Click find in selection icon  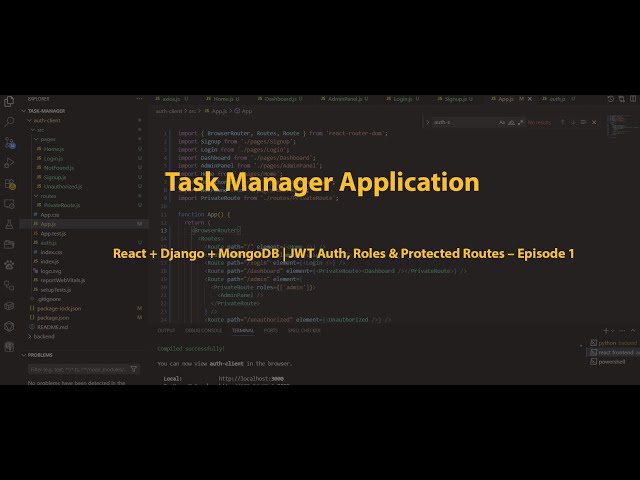pos(583,122)
